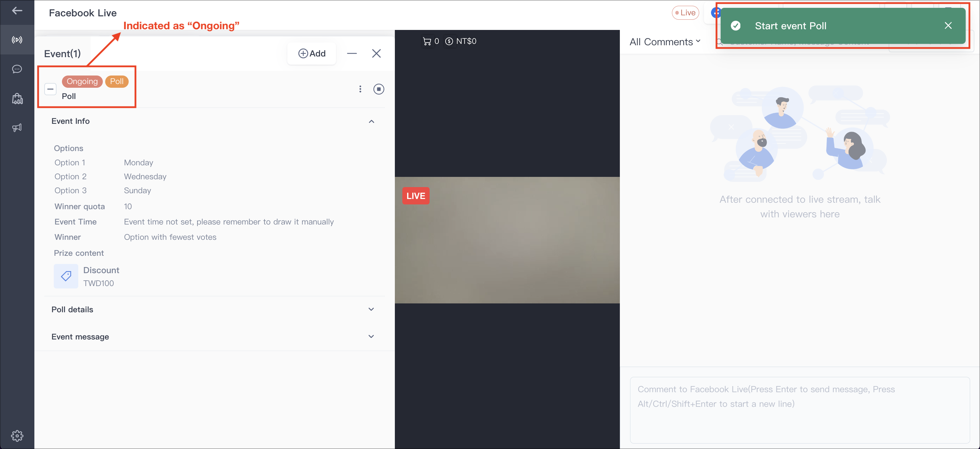Collapse the Poll event row

50,89
